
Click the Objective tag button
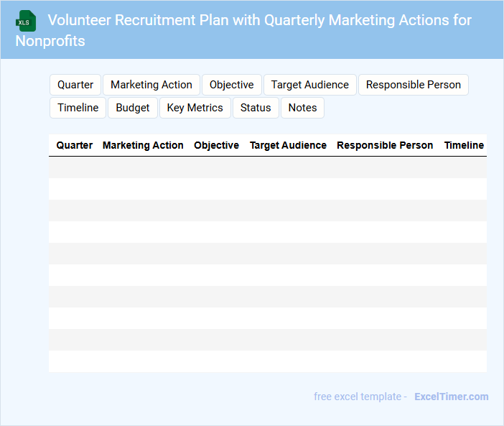(x=231, y=85)
